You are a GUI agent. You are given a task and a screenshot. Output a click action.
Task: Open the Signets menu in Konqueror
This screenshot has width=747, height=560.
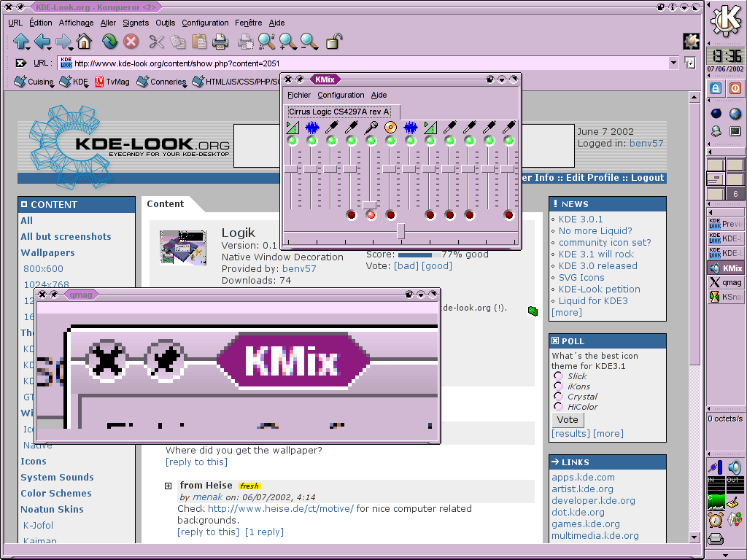pos(136,23)
